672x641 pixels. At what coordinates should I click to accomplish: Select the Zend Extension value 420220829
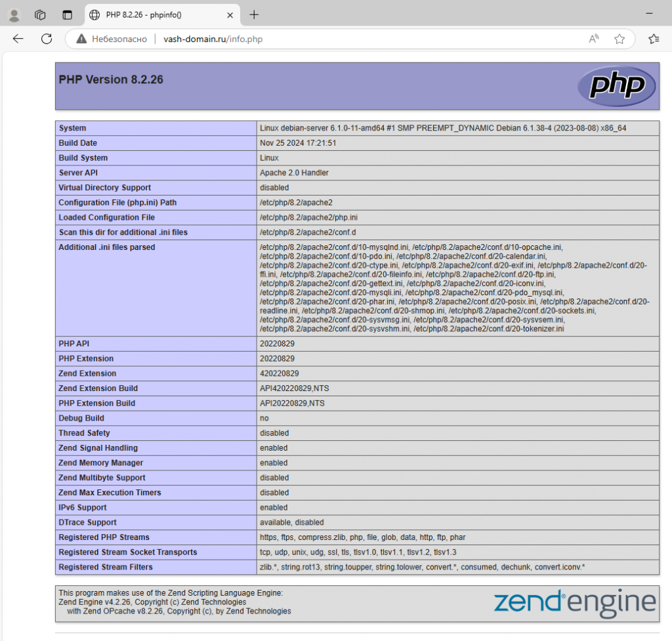(279, 373)
